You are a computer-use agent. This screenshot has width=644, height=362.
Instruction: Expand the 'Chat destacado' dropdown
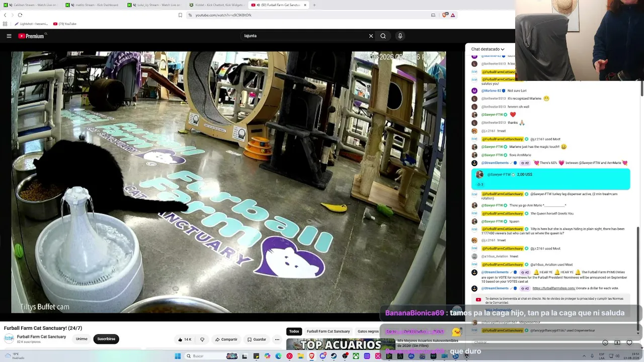pos(488,49)
